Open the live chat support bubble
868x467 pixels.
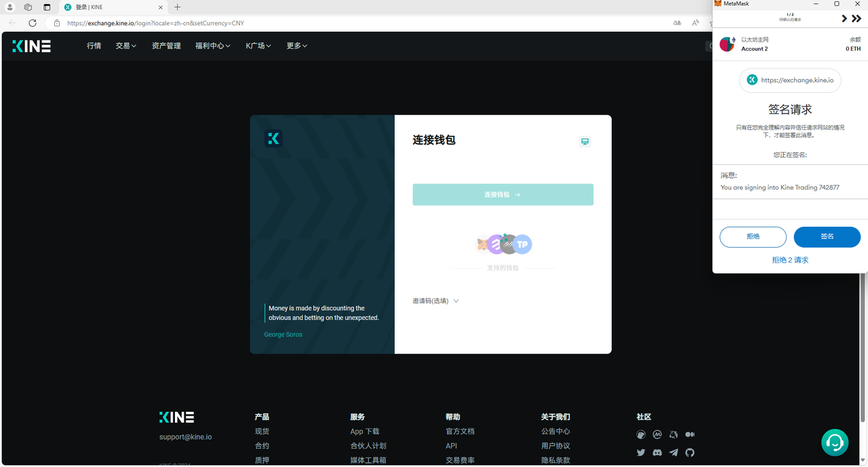pyautogui.click(x=835, y=443)
